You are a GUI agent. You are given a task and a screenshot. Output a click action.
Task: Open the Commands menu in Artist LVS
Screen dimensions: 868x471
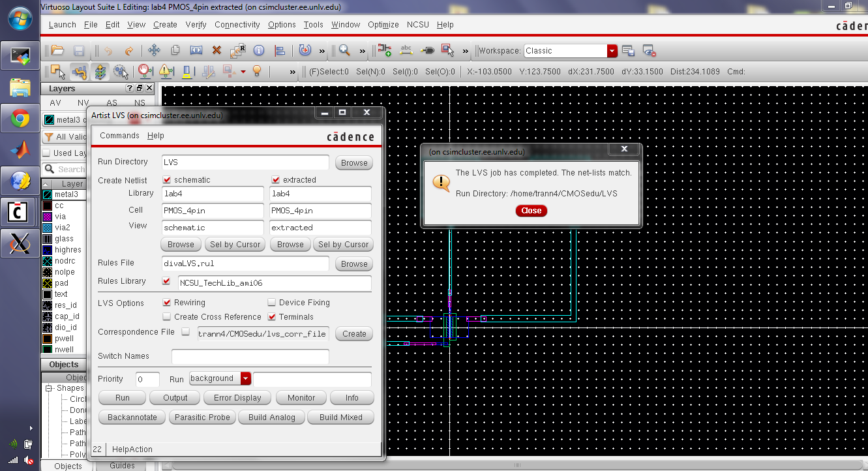119,136
